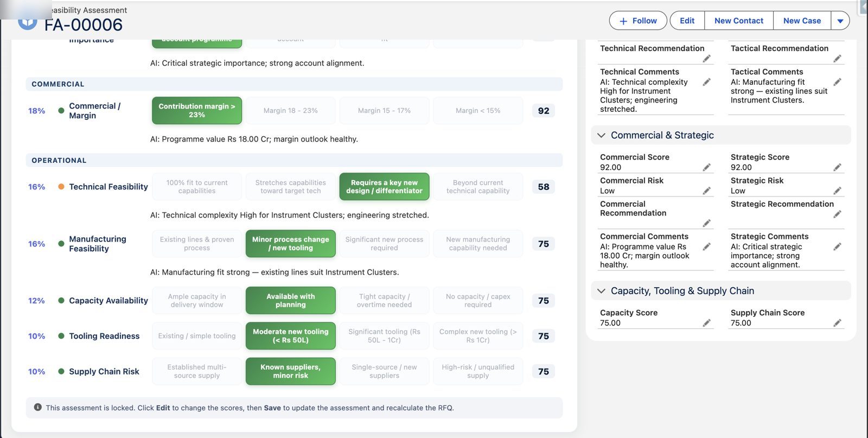Viewport: 868px width, 438px height.
Task: Select New manufacturing capability needed
Action: click(x=478, y=244)
